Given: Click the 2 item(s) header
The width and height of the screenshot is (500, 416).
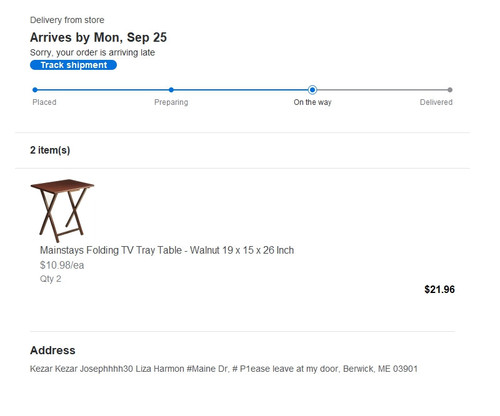Looking at the screenshot, I should click(50, 150).
